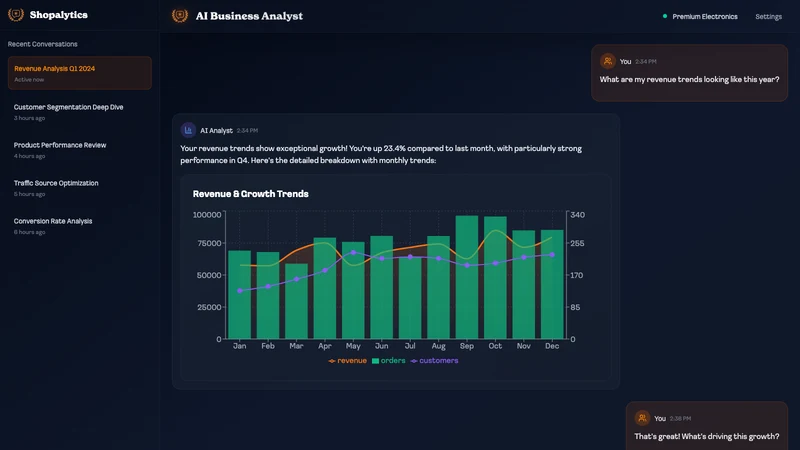Click the May customers data point
Image resolution: width=800 pixels, height=450 pixels.
(353, 253)
